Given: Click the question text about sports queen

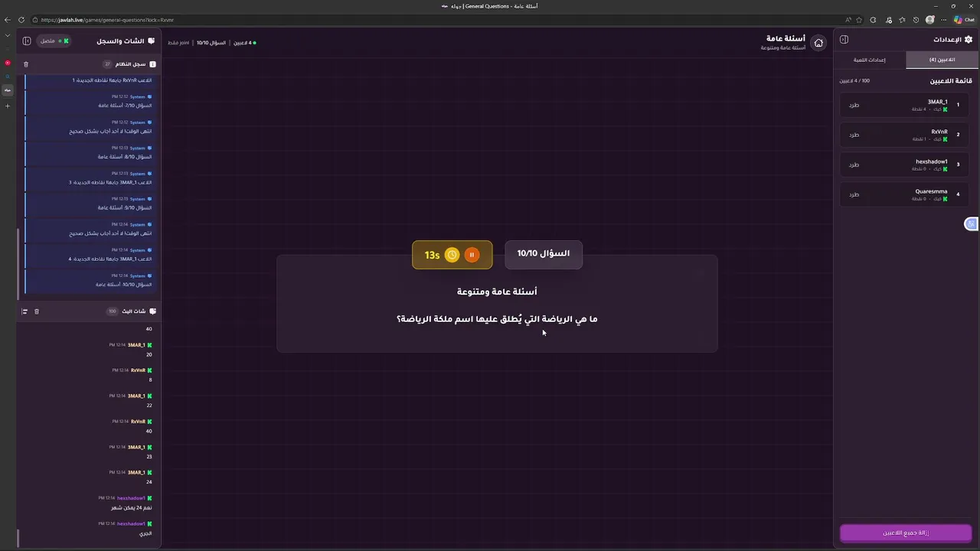Looking at the screenshot, I should (x=497, y=319).
